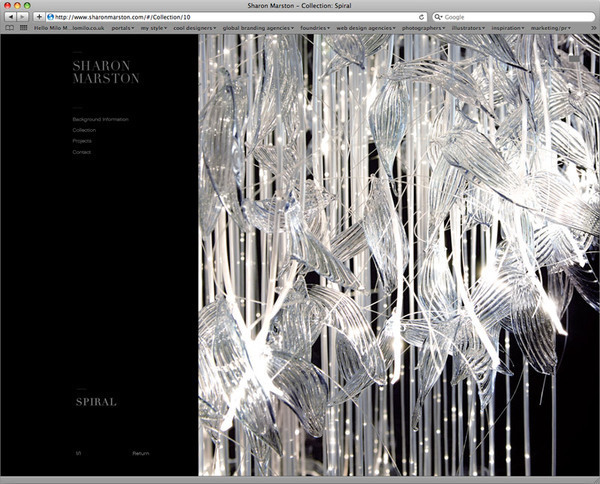Screen dimensions: 600x484
Task: Expand the my style bookmark folder
Action: pyautogui.click(x=153, y=28)
